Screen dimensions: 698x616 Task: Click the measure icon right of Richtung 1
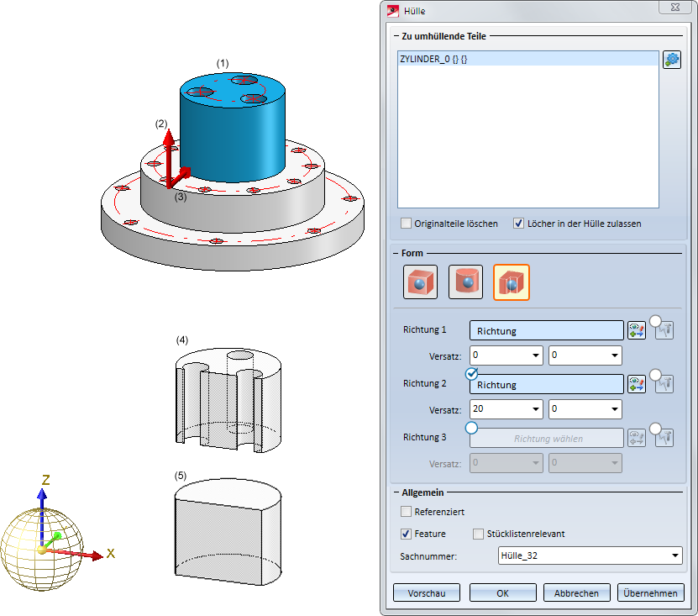click(x=665, y=330)
